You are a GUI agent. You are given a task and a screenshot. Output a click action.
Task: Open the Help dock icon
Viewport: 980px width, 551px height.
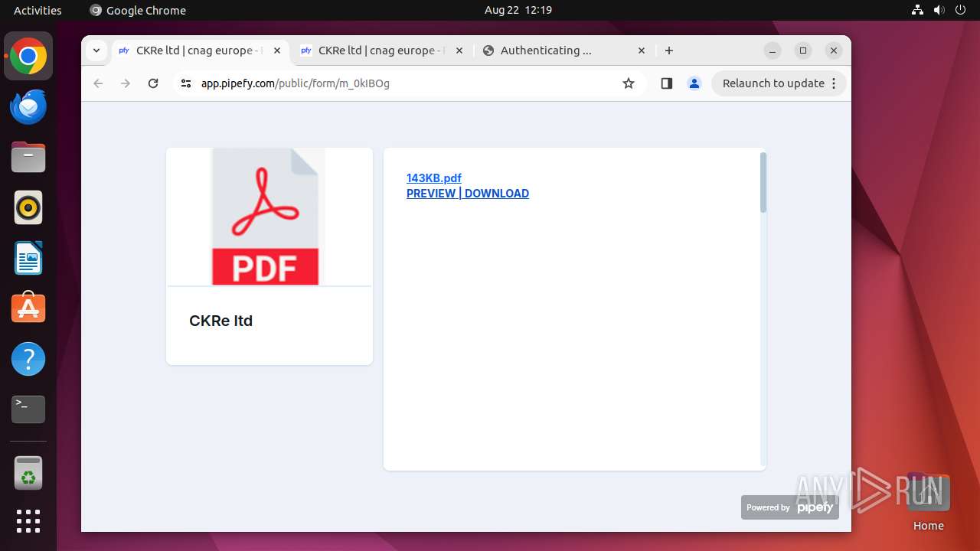(x=28, y=359)
